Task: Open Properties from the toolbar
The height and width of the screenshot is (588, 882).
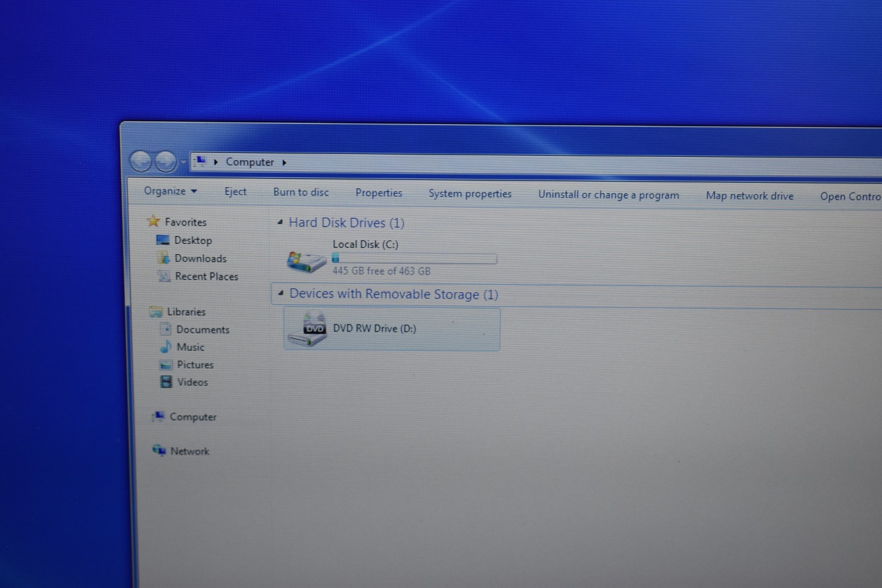Action: click(x=379, y=193)
